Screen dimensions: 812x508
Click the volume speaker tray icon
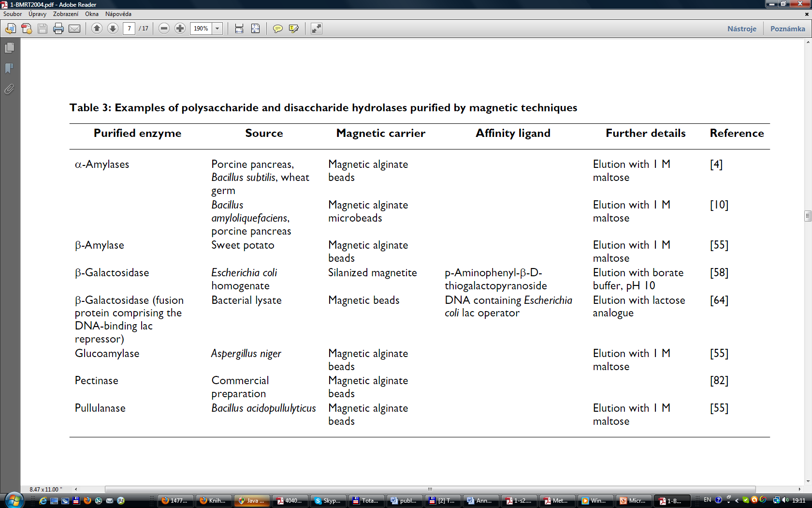coord(785,500)
